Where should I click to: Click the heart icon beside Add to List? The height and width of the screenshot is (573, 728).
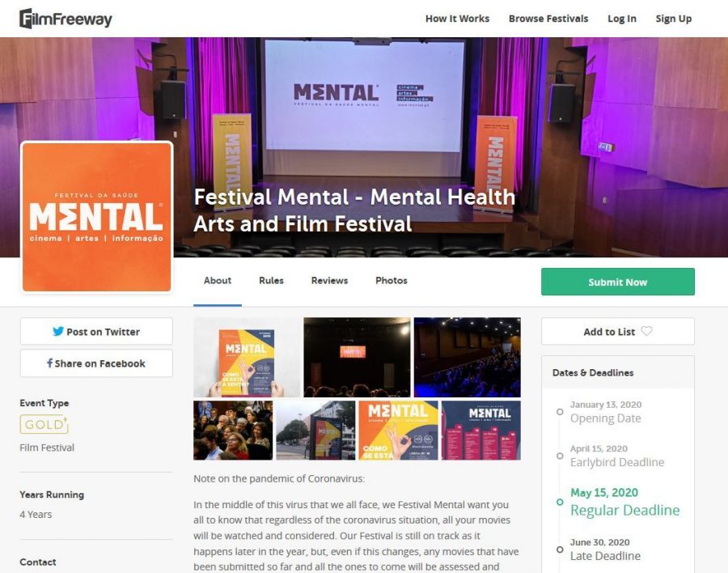click(x=647, y=331)
